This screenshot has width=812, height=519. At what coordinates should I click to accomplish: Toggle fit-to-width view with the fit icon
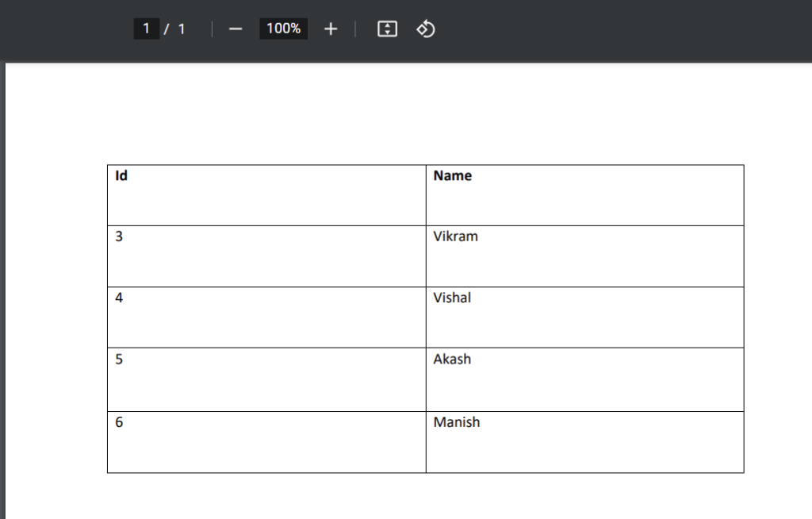(x=386, y=29)
